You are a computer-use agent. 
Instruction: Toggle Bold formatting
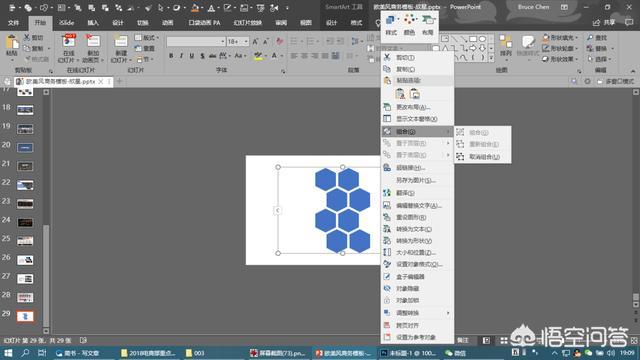point(171,56)
